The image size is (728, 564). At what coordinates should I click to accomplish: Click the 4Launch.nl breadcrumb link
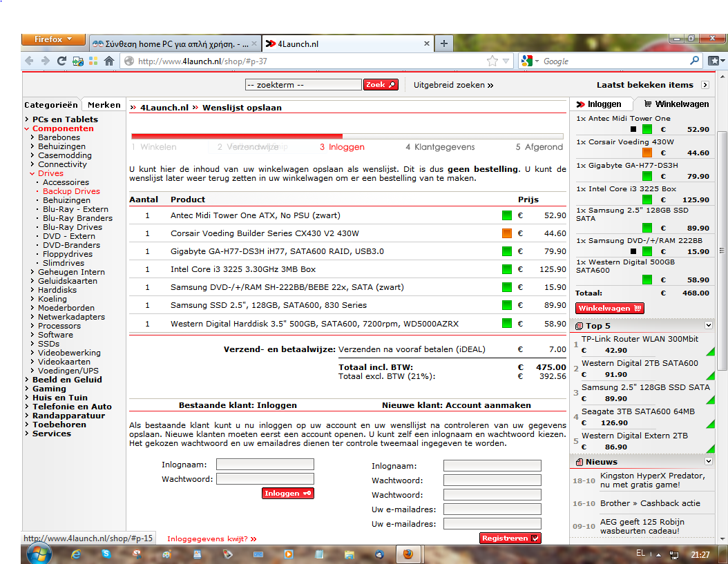164,108
